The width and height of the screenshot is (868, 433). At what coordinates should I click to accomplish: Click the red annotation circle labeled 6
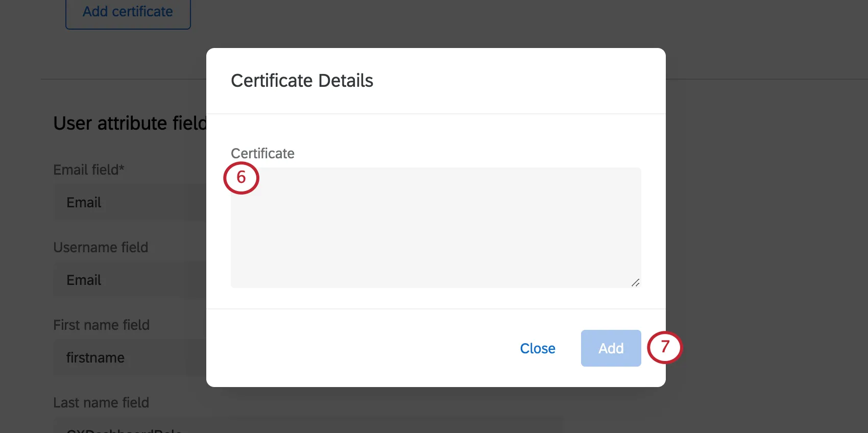click(x=242, y=178)
